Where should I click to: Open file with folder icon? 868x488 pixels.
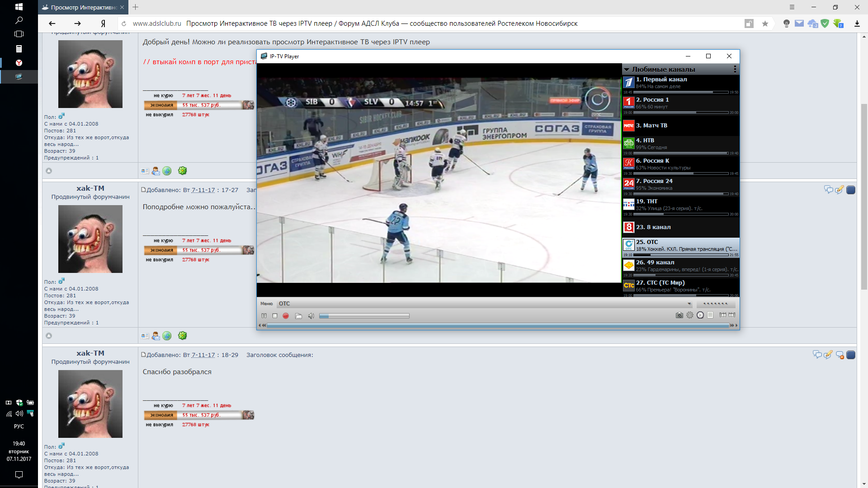pyautogui.click(x=298, y=316)
